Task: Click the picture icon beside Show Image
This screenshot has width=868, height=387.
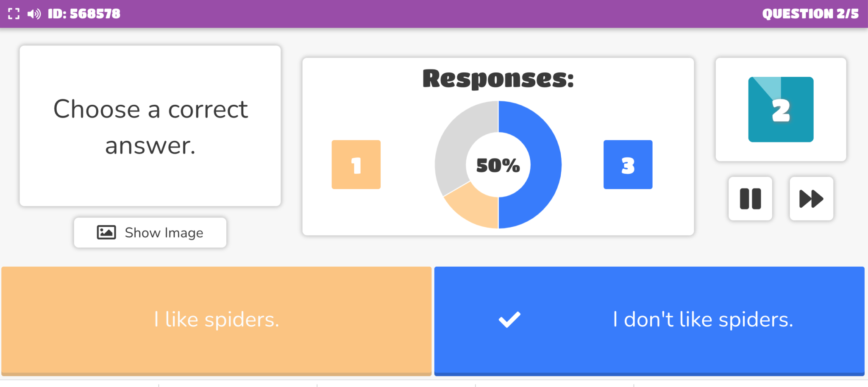Action: click(x=106, y=232)
